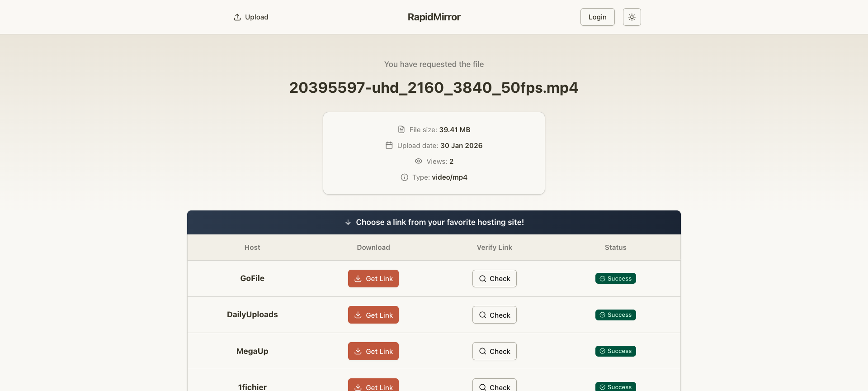Get the GoFile download link
The image size is (868, 391).
click(x=373, y=279)
